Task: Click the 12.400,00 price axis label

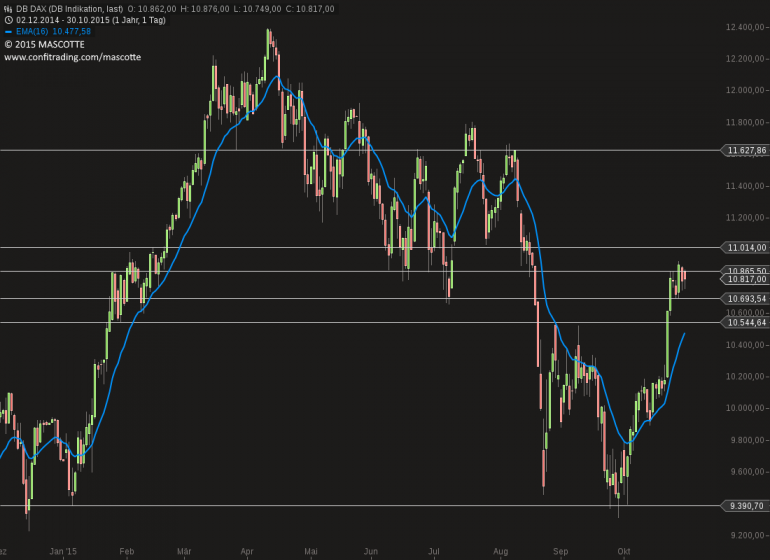Action: click(x=745, y=27)
